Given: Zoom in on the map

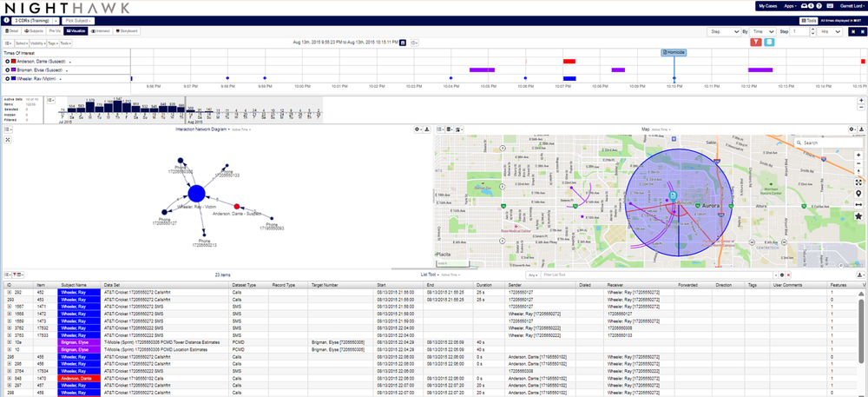Looking at the screenshot, I should click(858, 155).
